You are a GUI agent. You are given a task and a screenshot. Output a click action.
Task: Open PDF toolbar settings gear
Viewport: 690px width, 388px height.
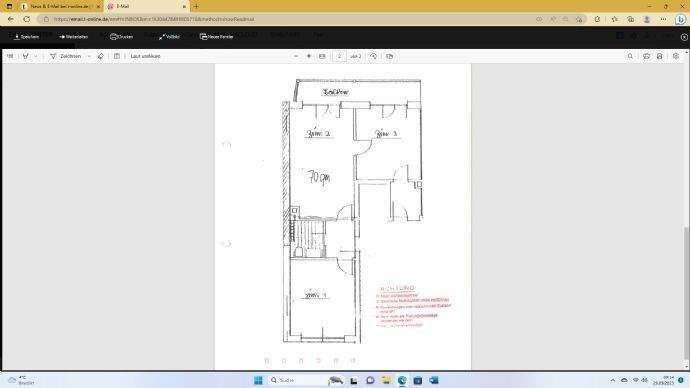pyautogui.click(x=676, y=56)
